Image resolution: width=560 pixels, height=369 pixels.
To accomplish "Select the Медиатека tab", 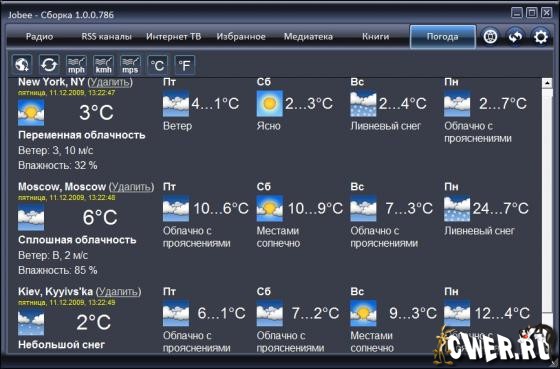I will [308, 36].
